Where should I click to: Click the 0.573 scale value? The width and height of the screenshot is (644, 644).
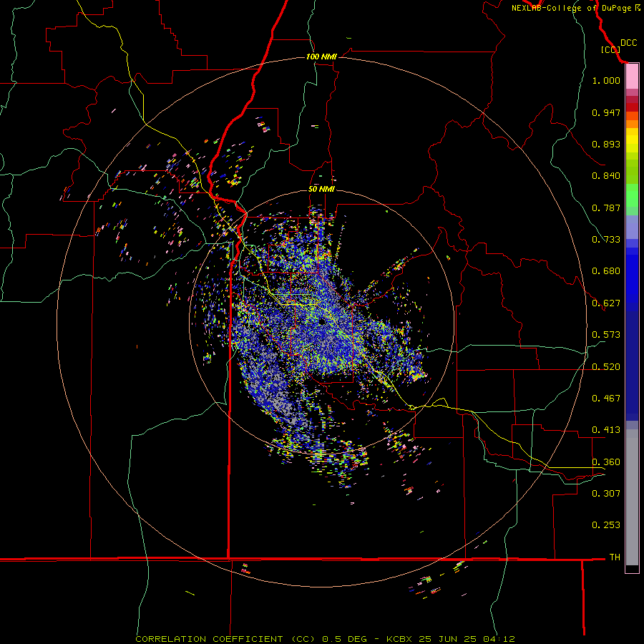click(x=606, y=335)
